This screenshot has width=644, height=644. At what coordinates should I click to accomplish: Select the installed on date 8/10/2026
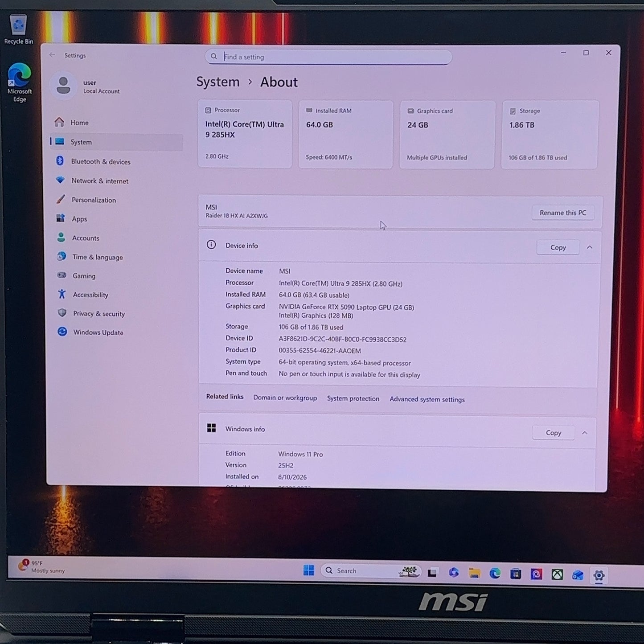click(x=292, y=477)
